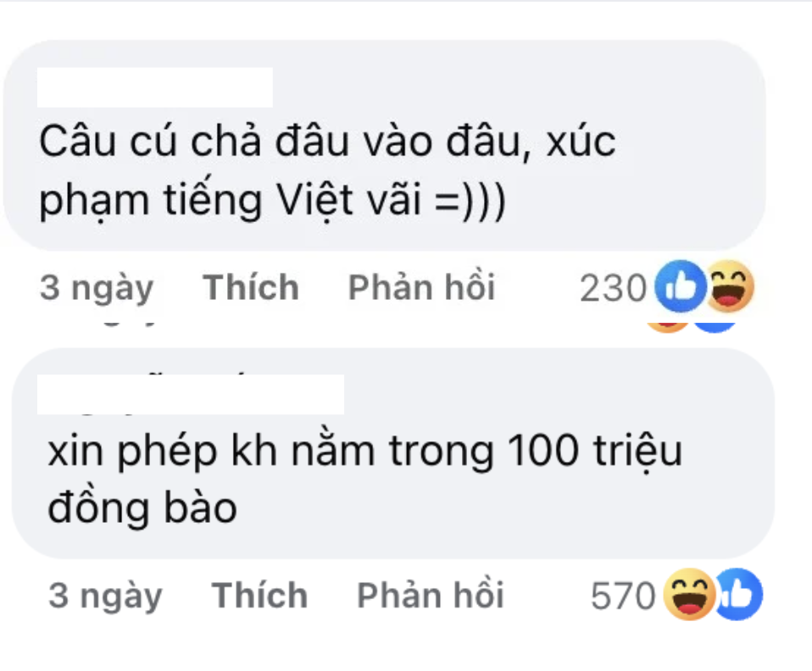
Task: Click the '100 triệu' text in second comment
Action: point(595,451)
